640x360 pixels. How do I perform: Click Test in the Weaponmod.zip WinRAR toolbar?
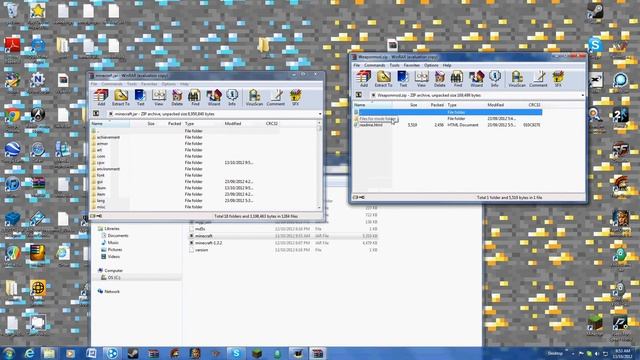click(x=403, y=79)
